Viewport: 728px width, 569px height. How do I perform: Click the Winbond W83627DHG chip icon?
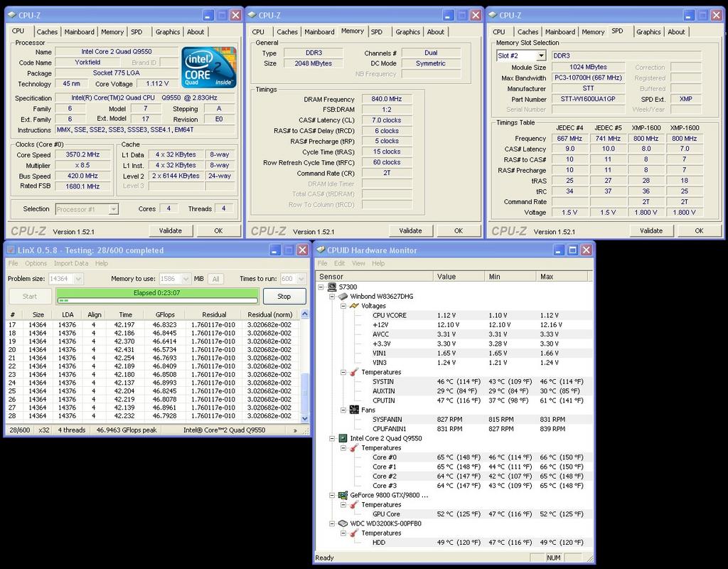pyautogui.click(x=343, y=297)
